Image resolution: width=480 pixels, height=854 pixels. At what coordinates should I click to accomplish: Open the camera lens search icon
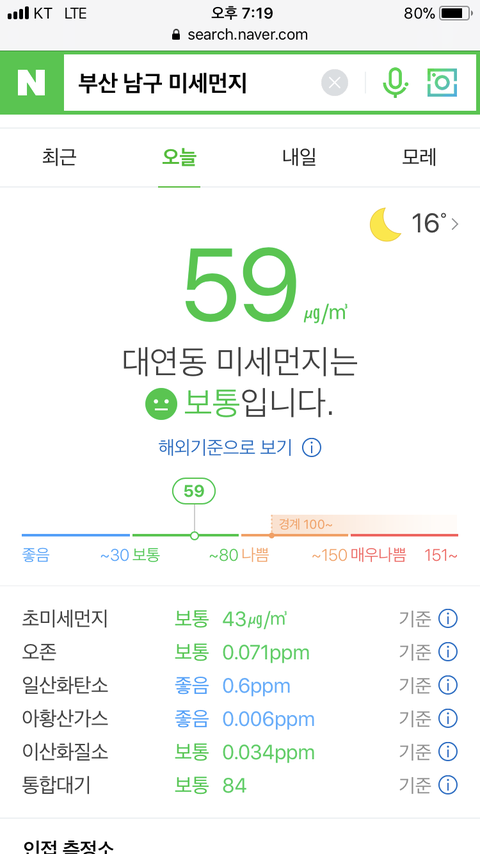(x=442, y=83)
